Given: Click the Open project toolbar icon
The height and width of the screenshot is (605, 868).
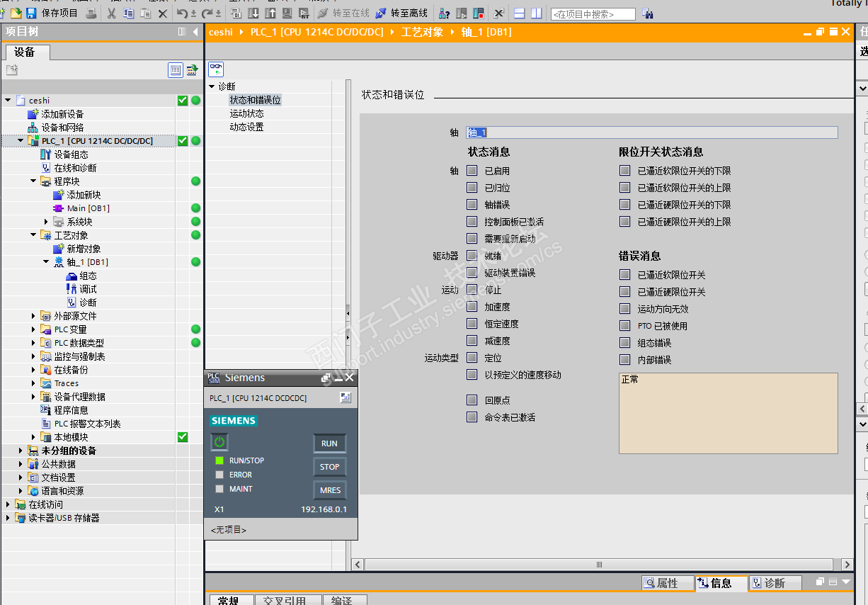Looking at the screenshot, I should click(x=16, y=13).
